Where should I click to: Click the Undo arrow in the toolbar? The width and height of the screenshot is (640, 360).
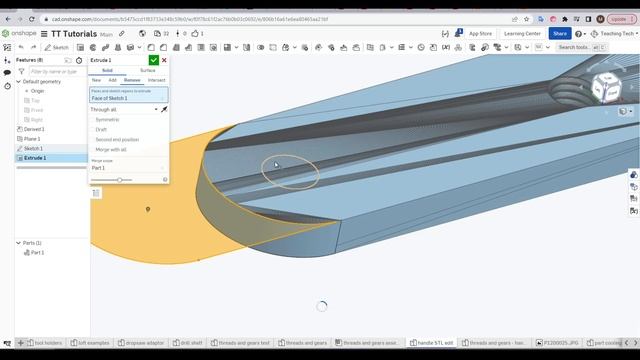[x=21, y=47]
